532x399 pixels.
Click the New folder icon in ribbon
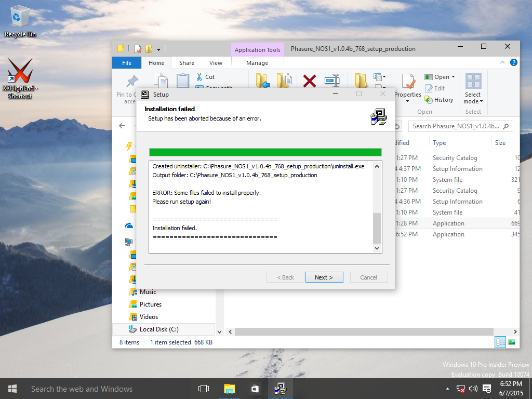pyautogui.click(x=361, y=81)
